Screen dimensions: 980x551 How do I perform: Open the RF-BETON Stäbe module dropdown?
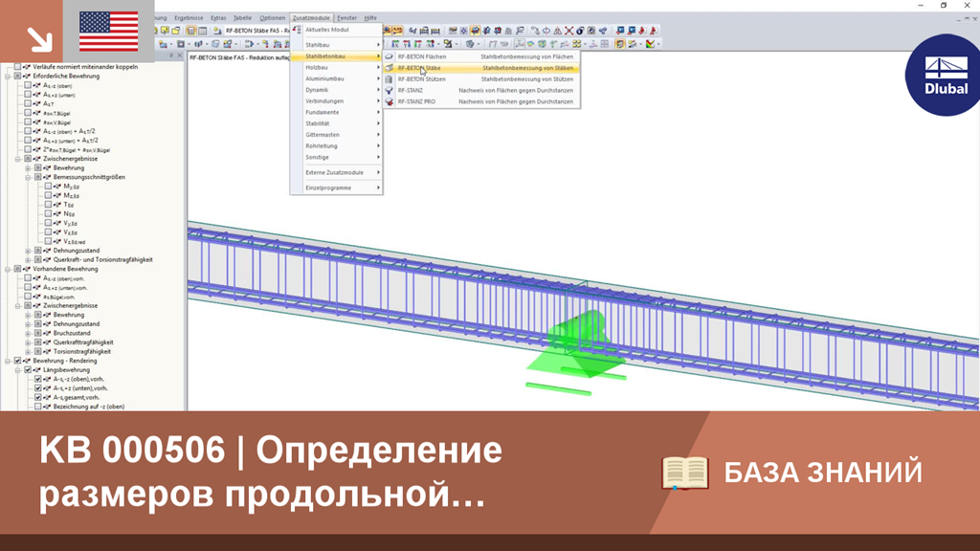[256, 31]
